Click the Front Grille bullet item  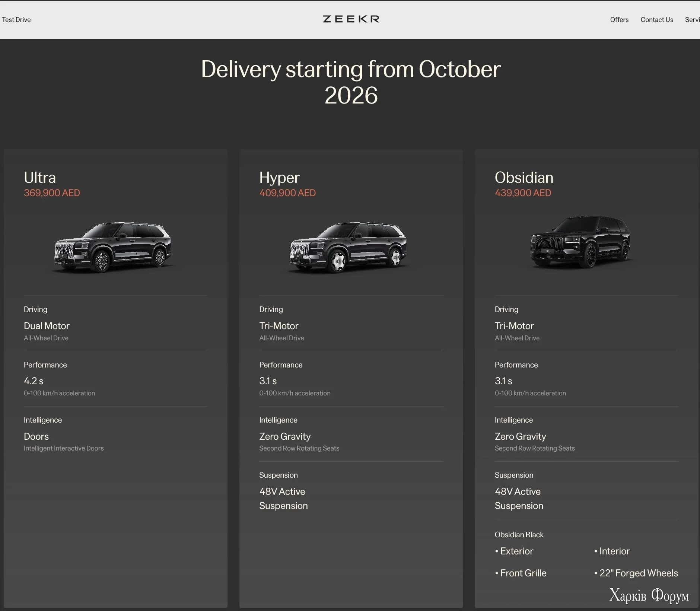pyautogui.click(x=521, y=573)
